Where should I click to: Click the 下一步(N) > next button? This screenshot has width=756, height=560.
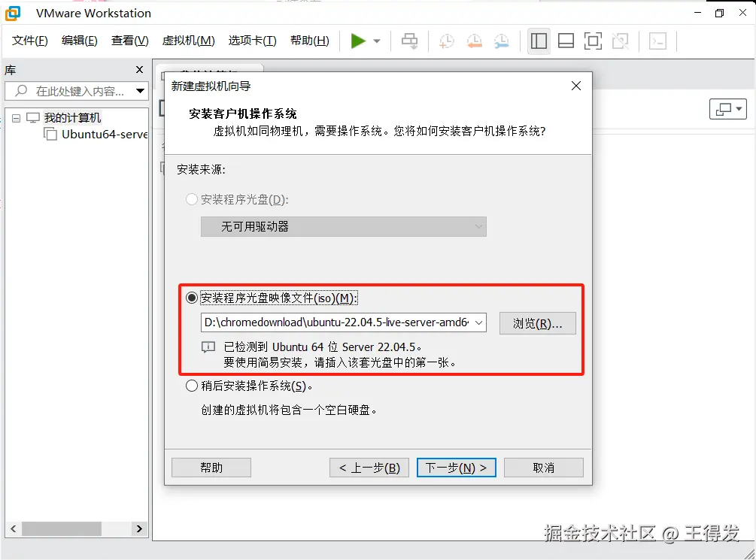[456, 468]
